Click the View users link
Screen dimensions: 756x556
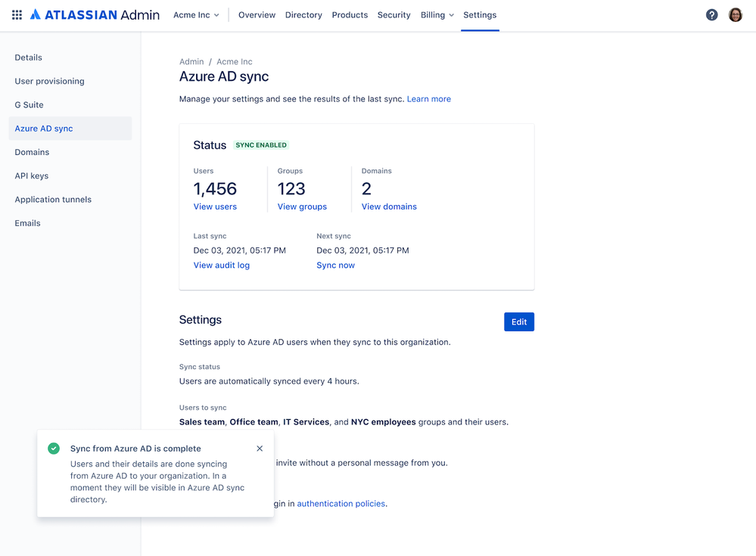[x=215, y=207]
